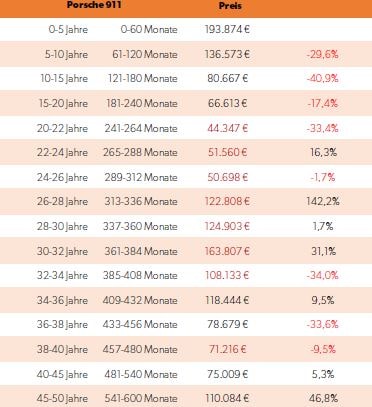Screen dimensions: 372x407
Task: Click the 142,2% change value
Action: [323, 201]
